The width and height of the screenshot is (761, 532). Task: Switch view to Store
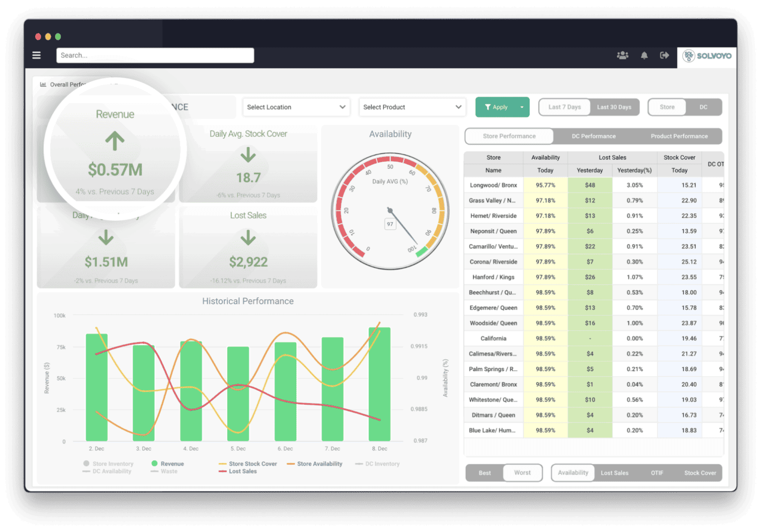[667, 107]
